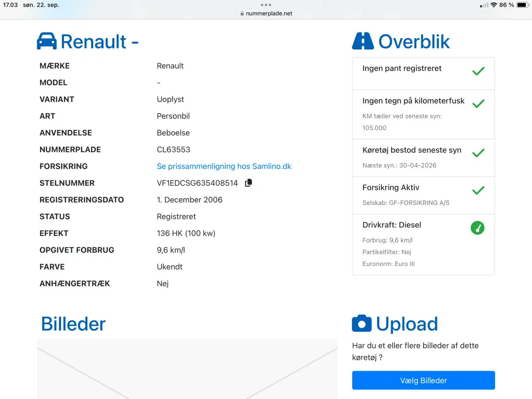Click the status value Registreret
The width and height of the screenshot is (532, 399).
pos(176,217)
